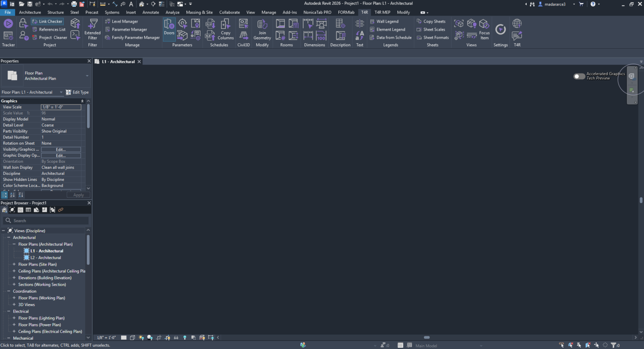
Task: Click the box upload icon in Project panel
Action: (75, 24)
